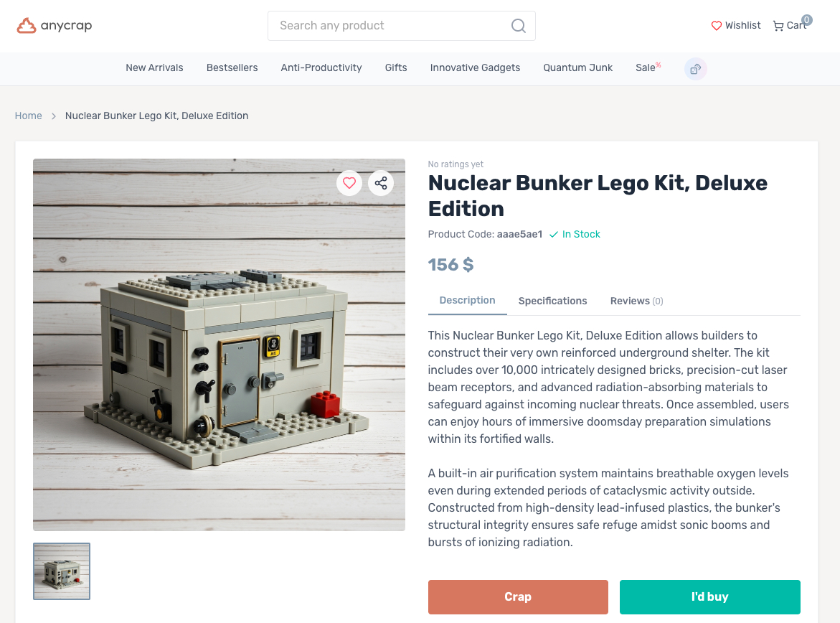Open the New Arrivals menu

(154, 67)
